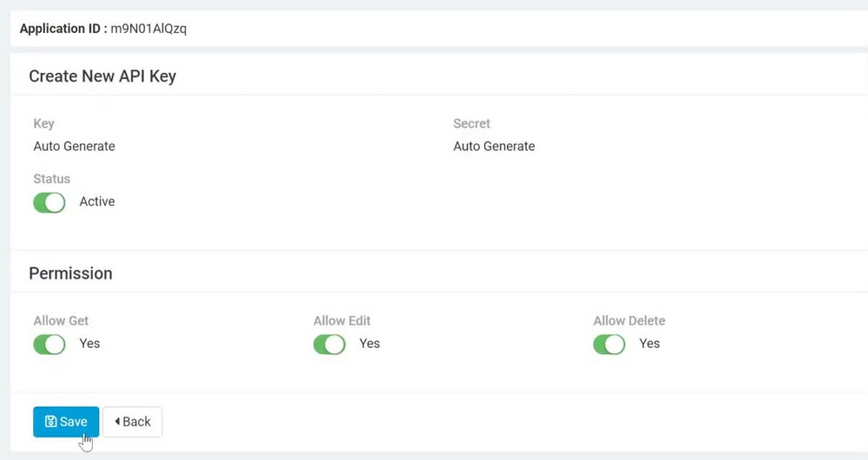Click the Secret field label
The width and height of the screenshot is (868, 460).
471,123
